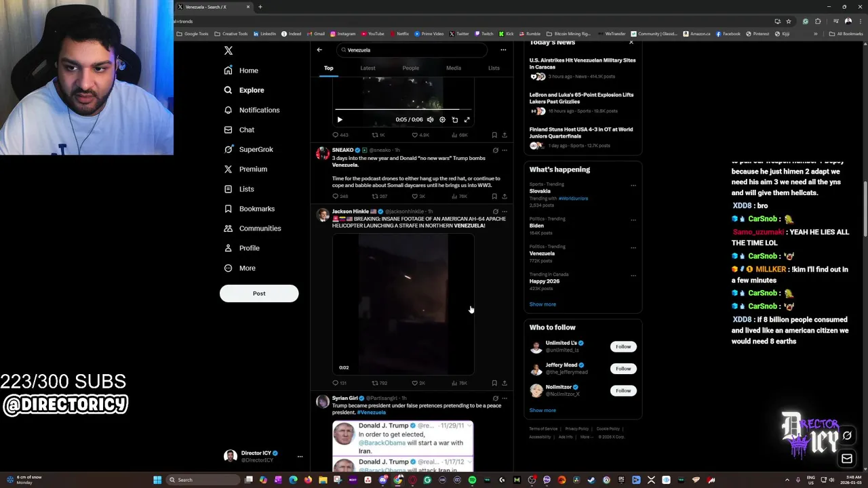Bookmark SNEAKO's post
The image size is (868, 488).
(x=494, y=197)
